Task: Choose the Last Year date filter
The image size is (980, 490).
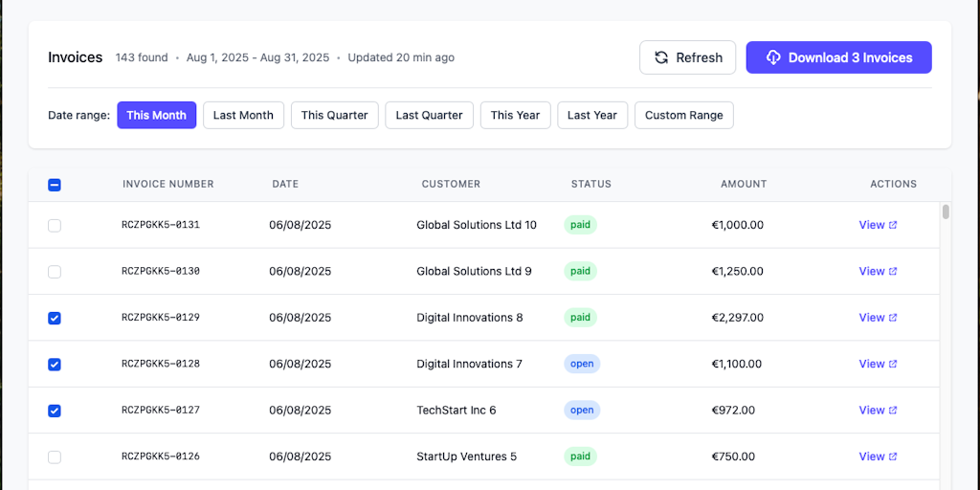Action: pyautogui.click(x=591, y=115)
